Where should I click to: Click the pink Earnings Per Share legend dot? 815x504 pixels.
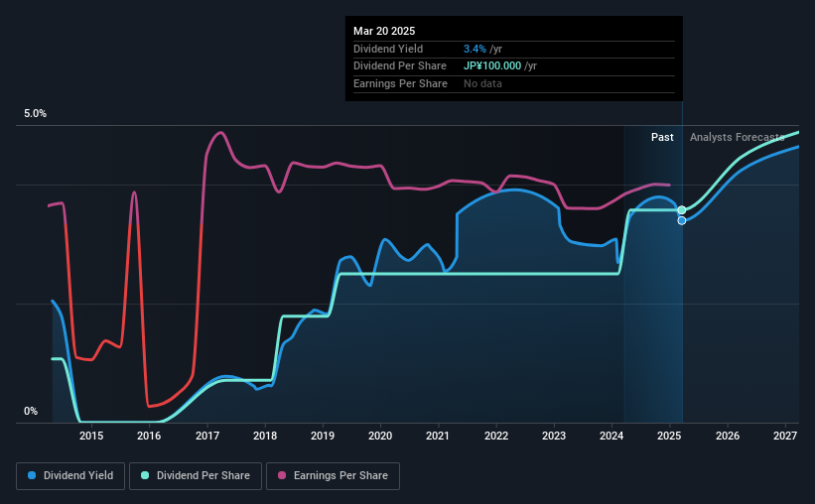(x=282, y=475)
